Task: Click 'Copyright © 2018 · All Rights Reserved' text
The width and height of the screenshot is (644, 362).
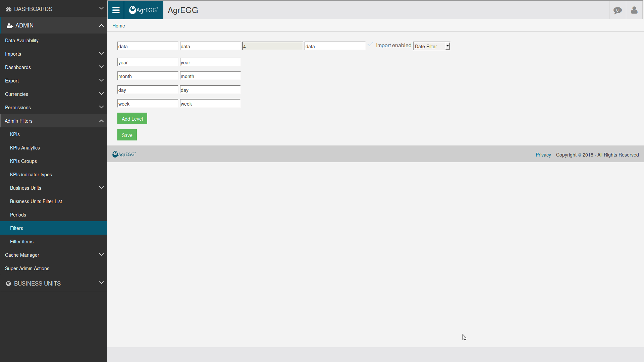Action: (x=597, y=155)
